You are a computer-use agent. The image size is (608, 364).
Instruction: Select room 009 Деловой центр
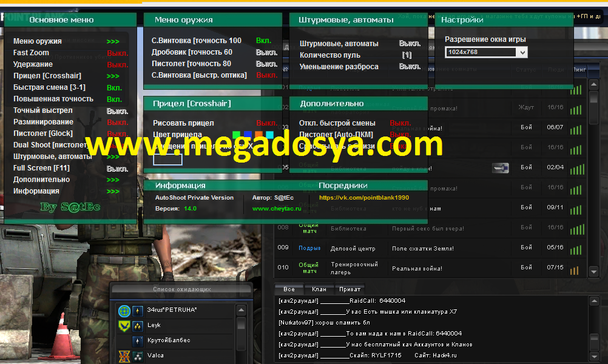[430, 249]
